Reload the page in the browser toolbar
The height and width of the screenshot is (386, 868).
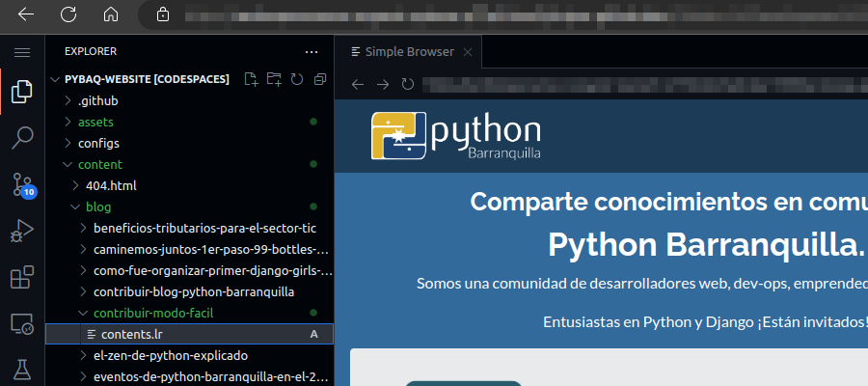tap(68, 14)
